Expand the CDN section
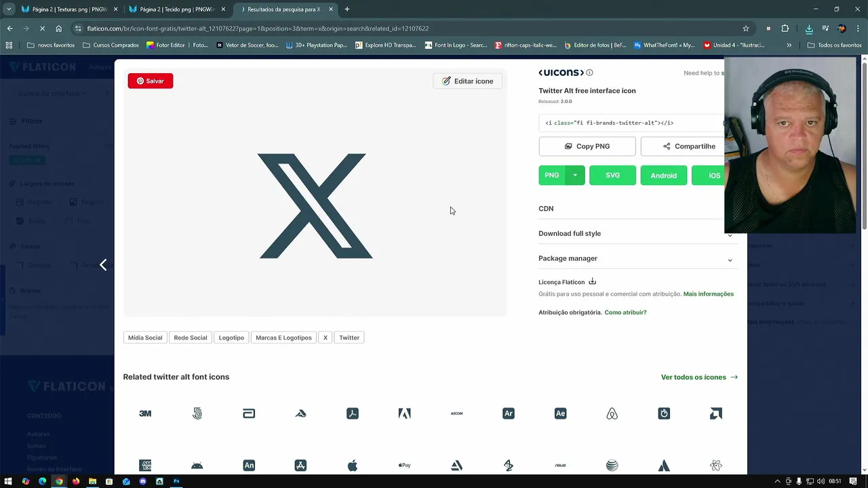 pyautogui.click(x=631, y=209)
